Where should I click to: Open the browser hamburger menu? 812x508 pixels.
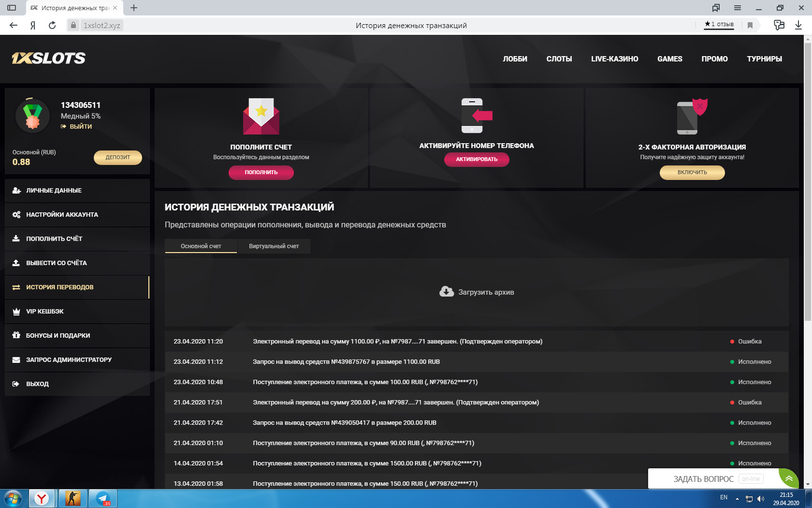pyautogui.click(x=737, y=8)
